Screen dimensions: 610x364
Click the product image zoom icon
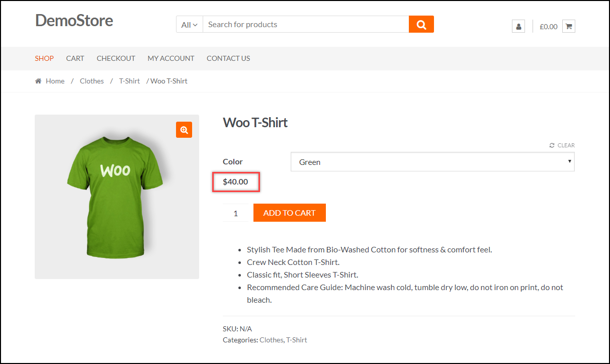tap(184, 130)
